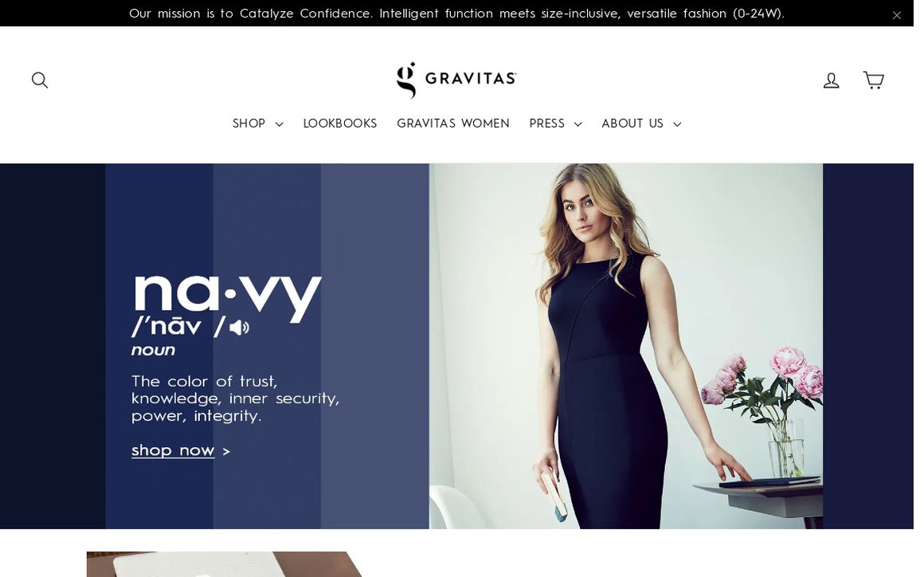Open the Gravitas Women menu item

tap(453, 124)
